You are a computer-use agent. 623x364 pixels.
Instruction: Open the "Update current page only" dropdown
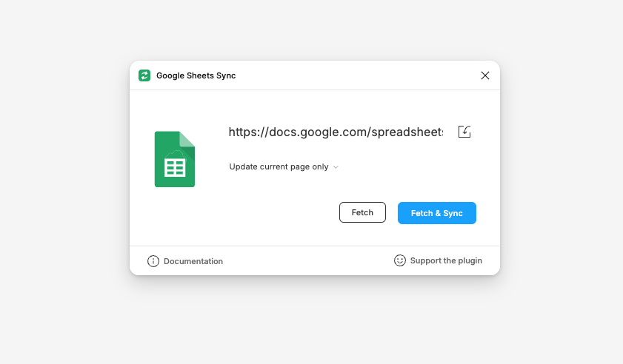pos(279,167)
